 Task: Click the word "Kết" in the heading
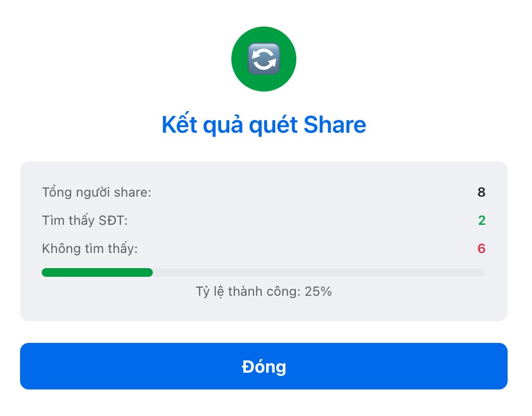(179, 125)
